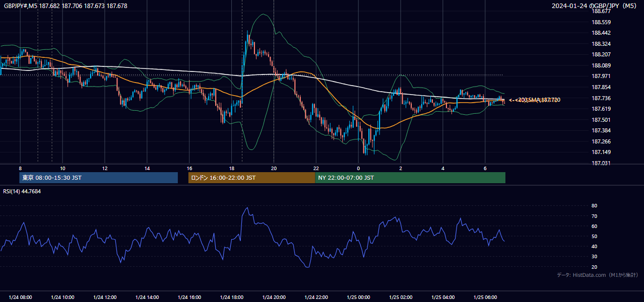
Task: Click hour label 14 under the price chart
Action: 147,168
